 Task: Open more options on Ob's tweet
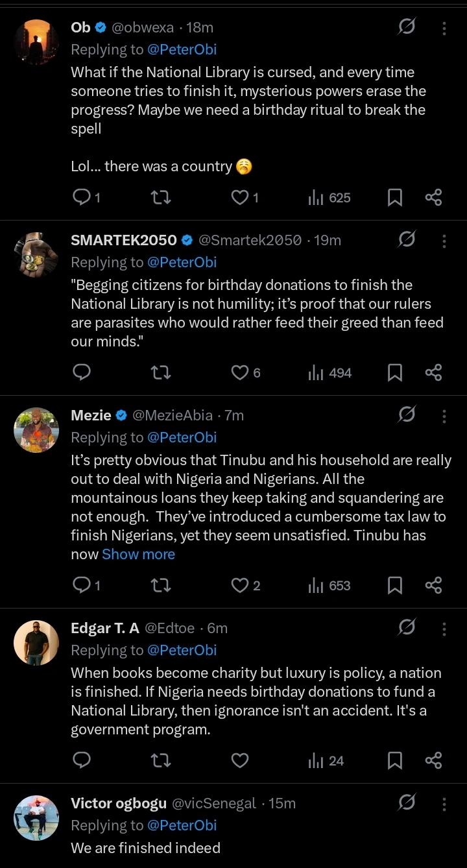tap(444, 28)
